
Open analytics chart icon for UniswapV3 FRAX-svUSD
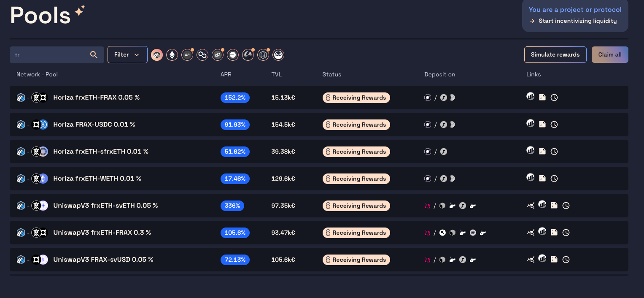pos(542,259)
